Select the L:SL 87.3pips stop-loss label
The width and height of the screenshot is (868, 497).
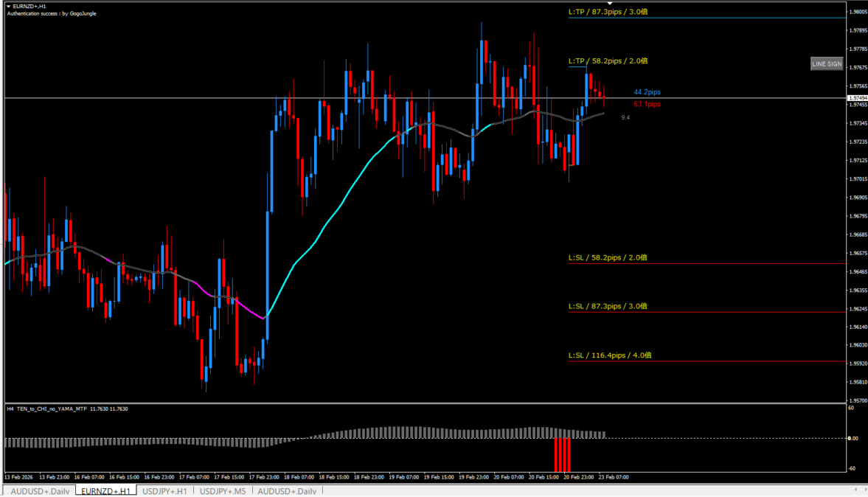(x=608, y=306)
